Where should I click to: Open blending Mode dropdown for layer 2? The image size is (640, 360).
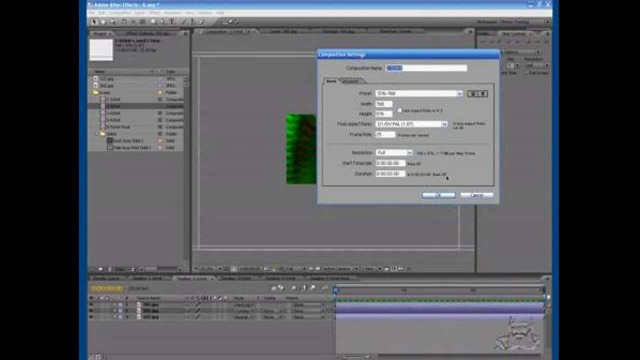244,311
